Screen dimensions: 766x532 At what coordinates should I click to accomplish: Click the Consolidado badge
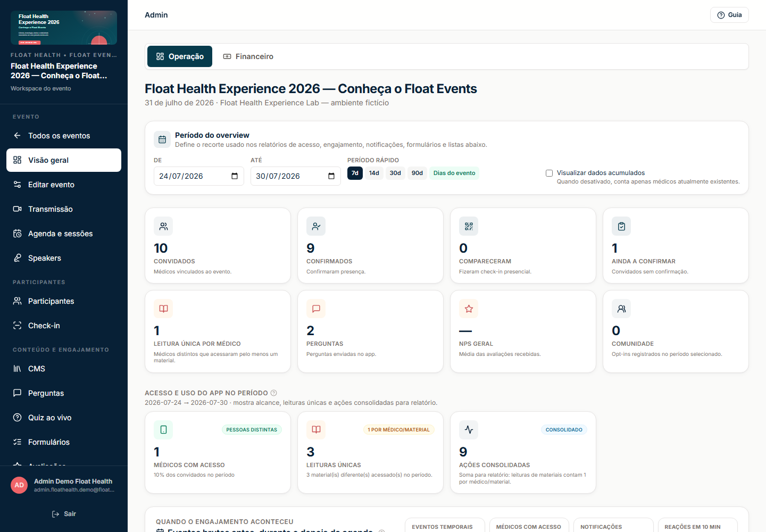564,430
